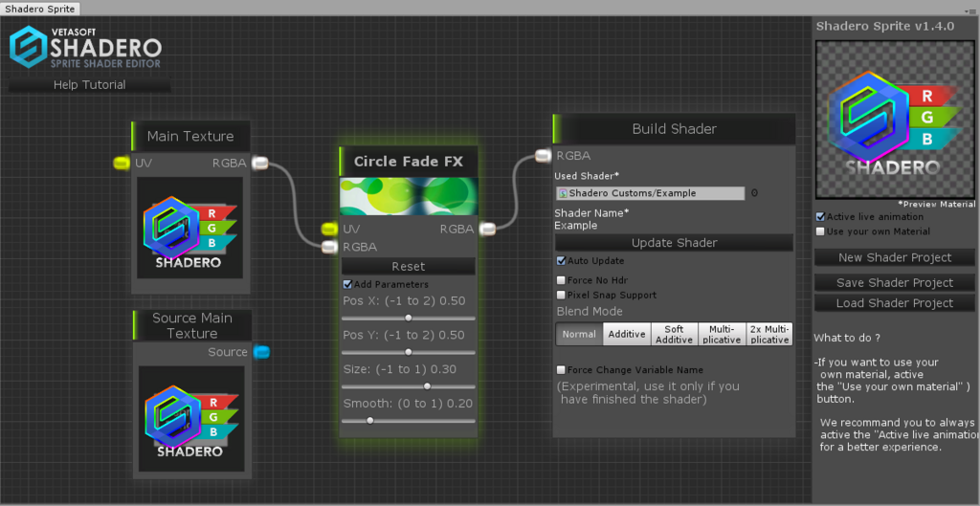The image size is (980, 506).
Task: Click the Pos X slider
Action: 408,318
